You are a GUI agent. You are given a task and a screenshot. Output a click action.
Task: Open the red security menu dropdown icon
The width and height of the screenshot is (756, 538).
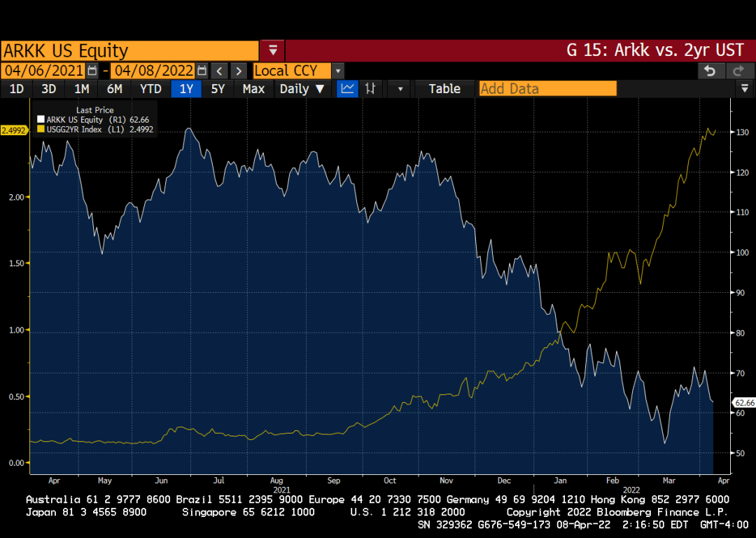click(x=272, y=50)
